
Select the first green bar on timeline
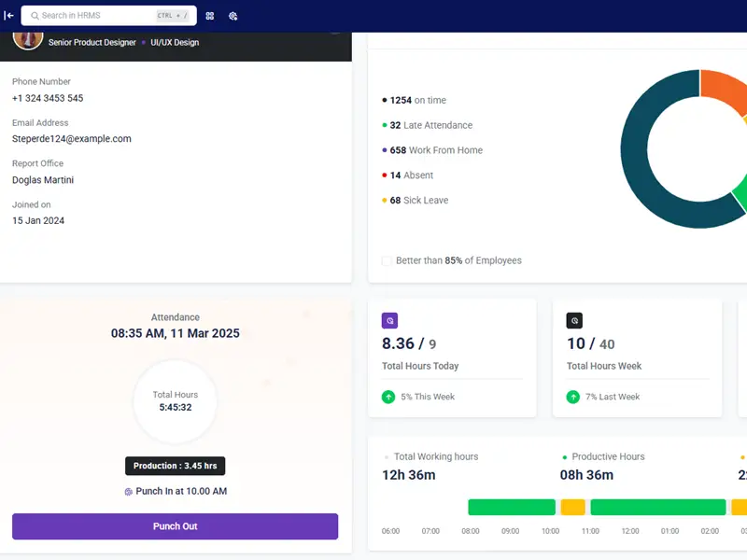511,507
